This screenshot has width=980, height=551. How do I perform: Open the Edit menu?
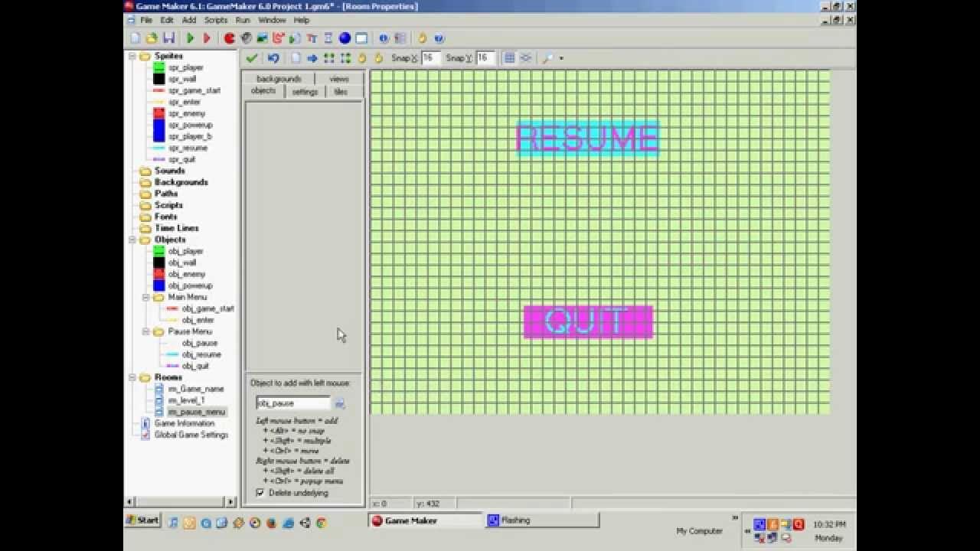167,20
